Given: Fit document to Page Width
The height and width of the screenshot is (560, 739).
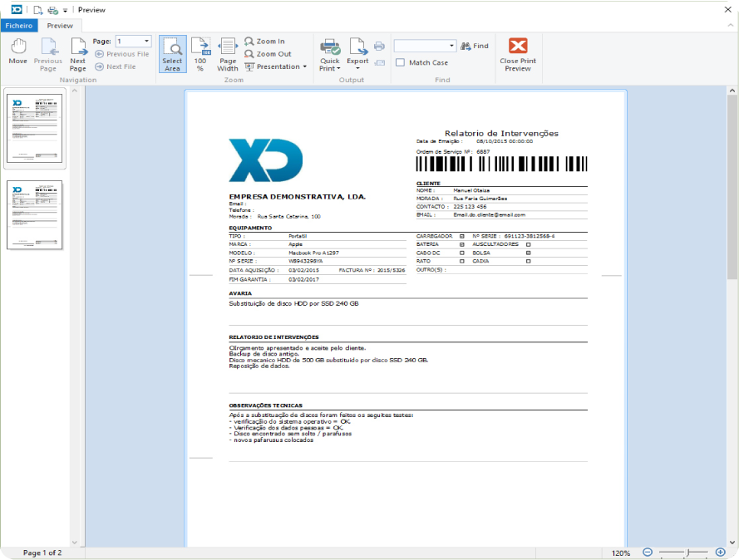Looking at the screenshot, I should coord(227,53).
